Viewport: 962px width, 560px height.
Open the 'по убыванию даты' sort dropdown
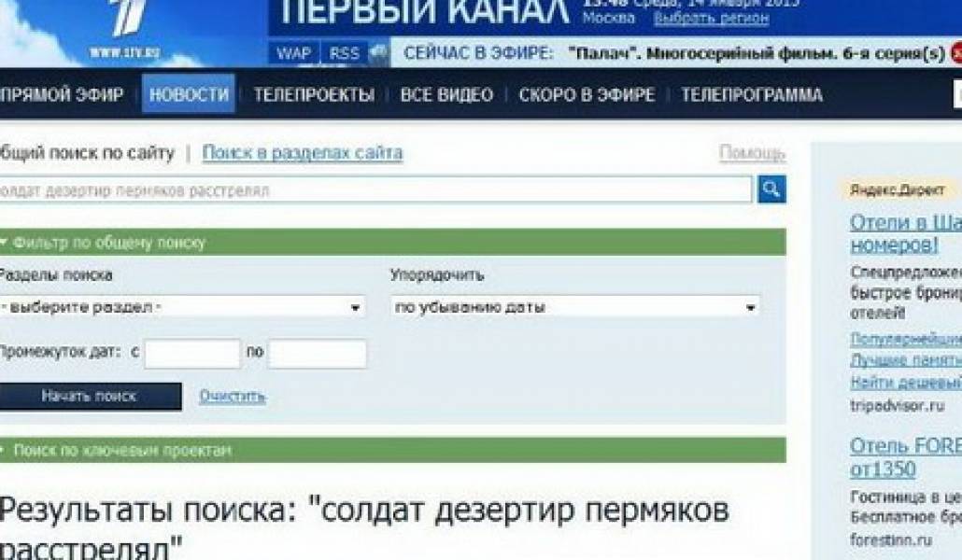pyautogui.click(x=575, y=307)
